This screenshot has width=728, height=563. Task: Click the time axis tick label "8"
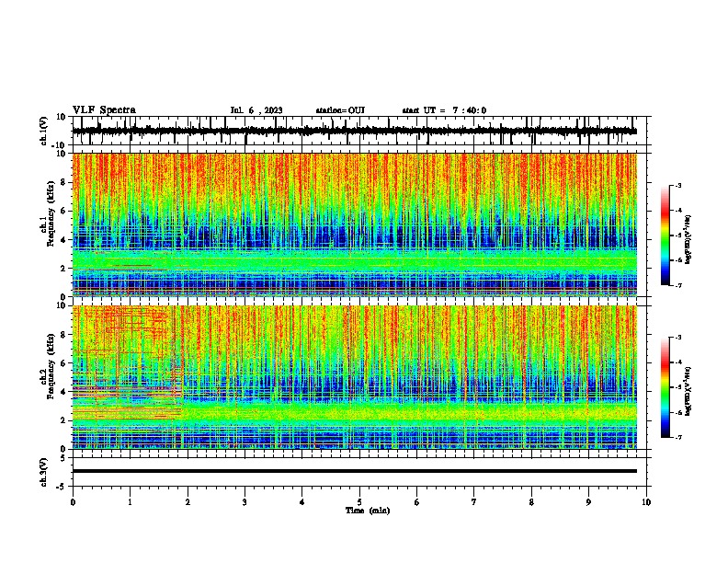point(531,502)
